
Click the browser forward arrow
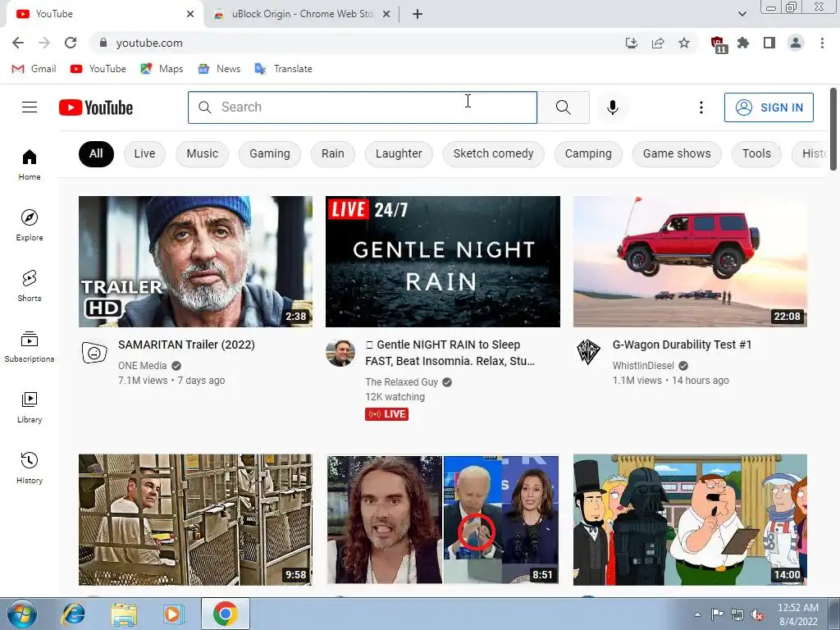(44, 43)
